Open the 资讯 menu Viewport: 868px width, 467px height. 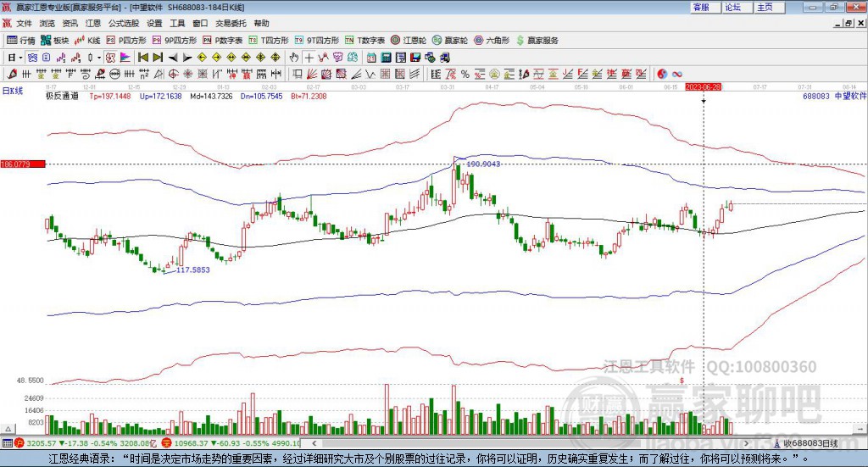coord(70,23)
